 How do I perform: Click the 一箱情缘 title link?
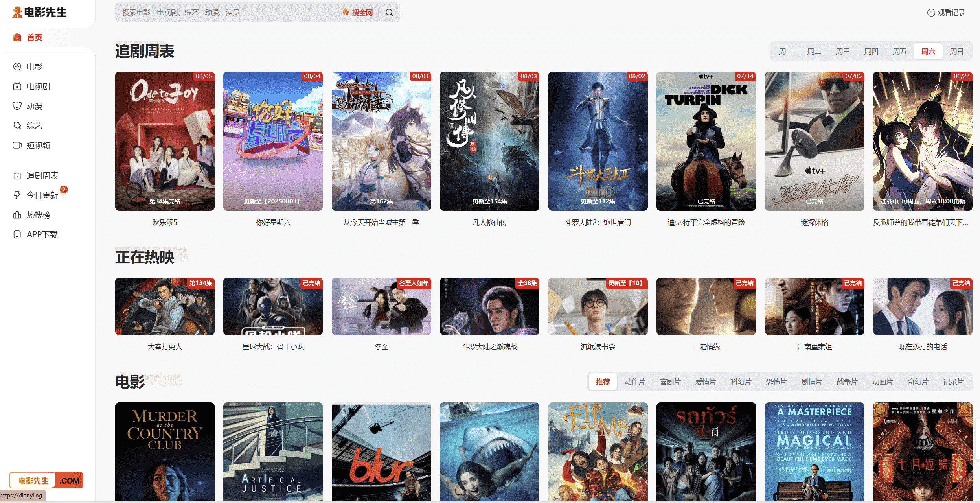(x=706, y=347)
